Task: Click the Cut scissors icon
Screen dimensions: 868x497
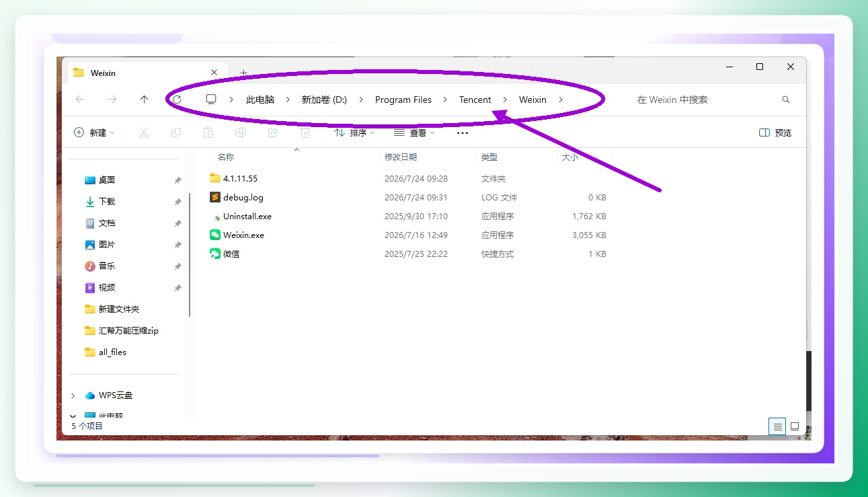Action: 143,132
